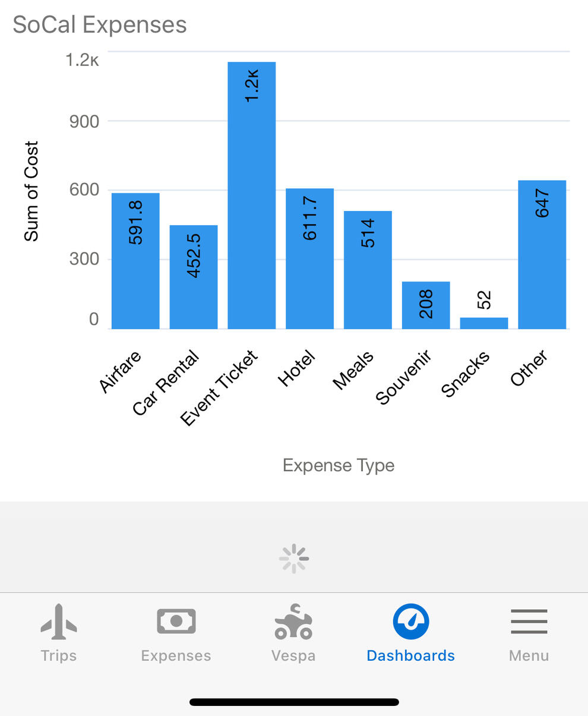Viewport: 588px width, 716px height.
Task: Tap the Event Ticket bar
Action: tap(252, 195)
